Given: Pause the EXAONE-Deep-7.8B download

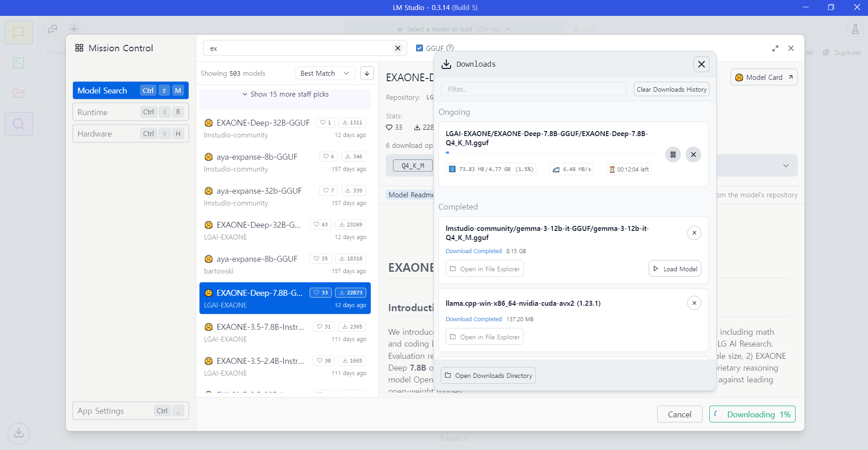Looking at the screenshot, I should [673, 155].
